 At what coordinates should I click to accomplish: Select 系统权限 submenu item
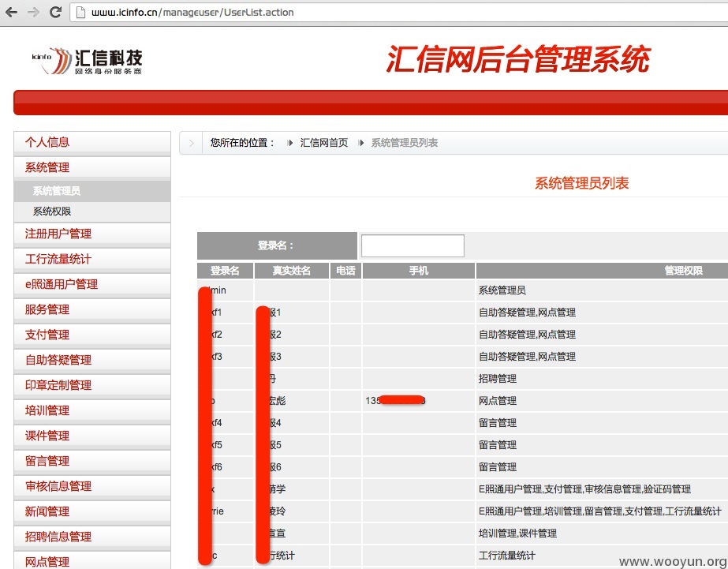tap(92, 212)
